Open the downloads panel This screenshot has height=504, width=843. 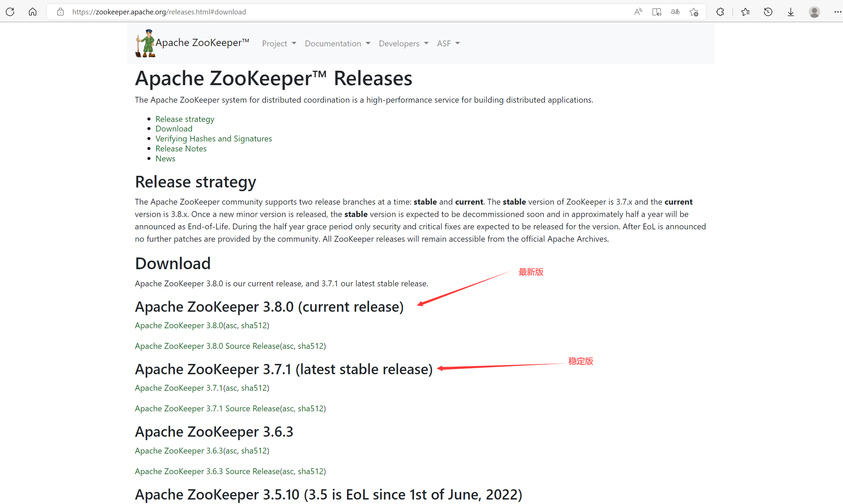tap(790, 12)
